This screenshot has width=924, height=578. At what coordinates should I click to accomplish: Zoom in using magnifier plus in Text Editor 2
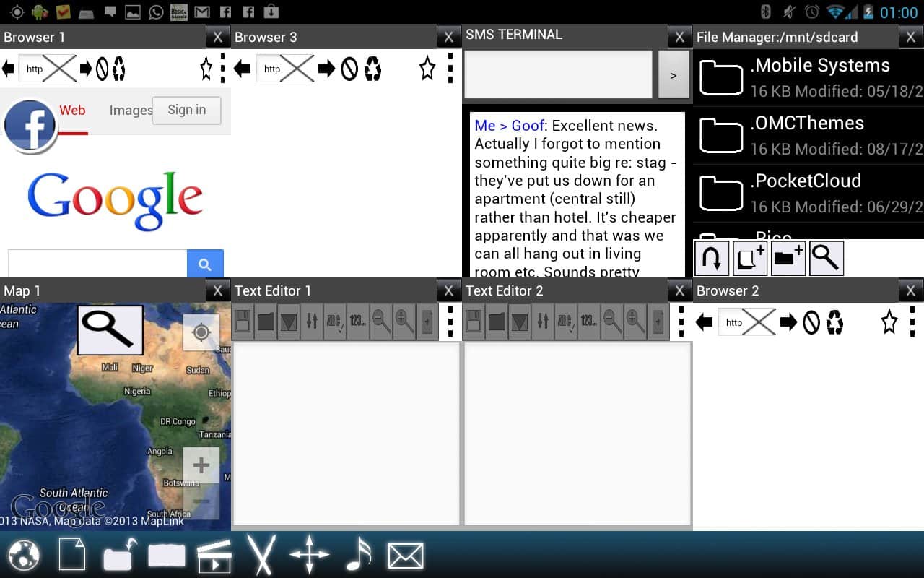[635, 321]
